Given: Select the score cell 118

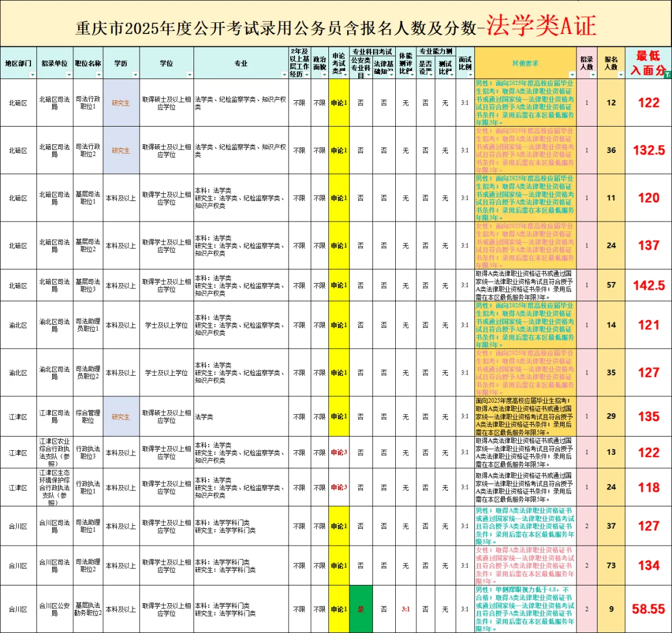Looking at the screenshot, I should 649,488.
